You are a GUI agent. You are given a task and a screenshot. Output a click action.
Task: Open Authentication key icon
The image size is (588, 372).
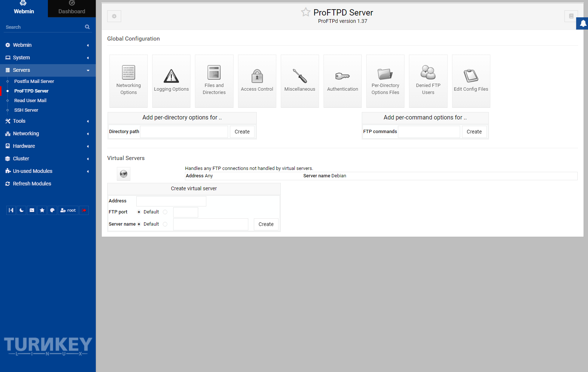tap(342, 76)
